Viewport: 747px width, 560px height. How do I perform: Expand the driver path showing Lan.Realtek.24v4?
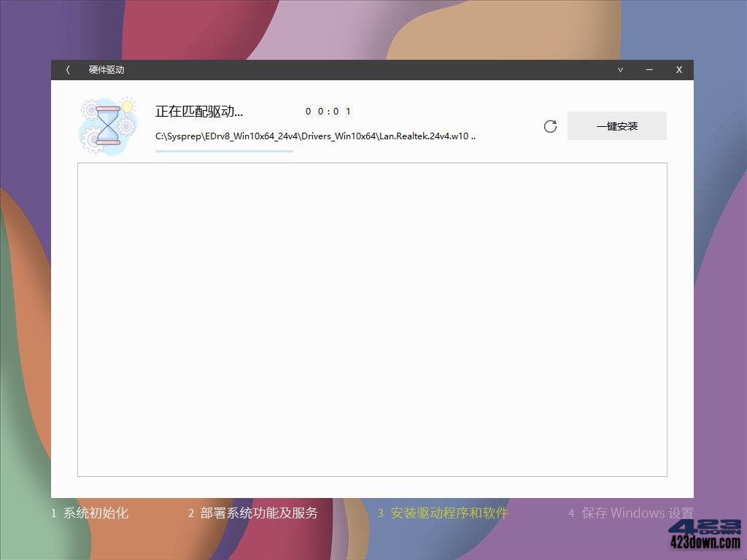[314, 136]
